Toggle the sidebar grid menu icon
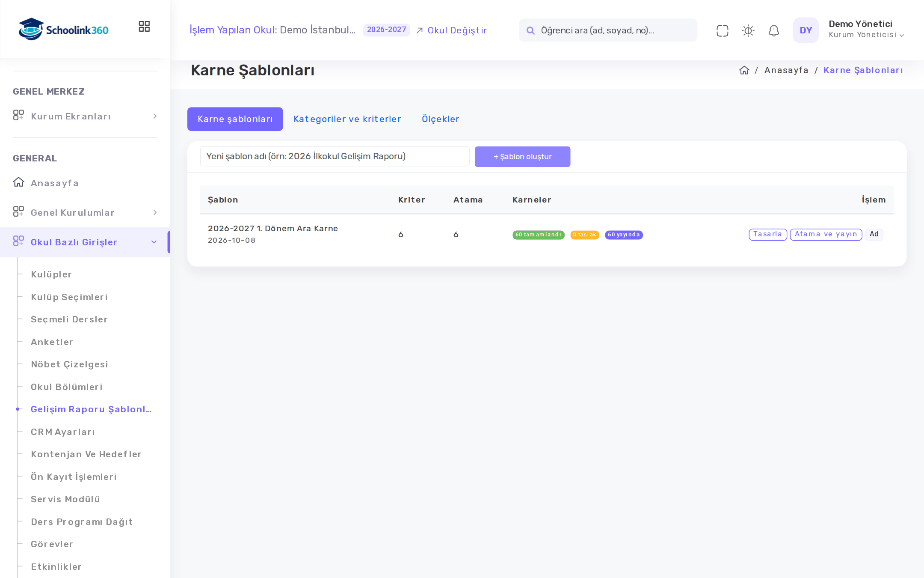 pyautogui.click(x=144, y=27)
